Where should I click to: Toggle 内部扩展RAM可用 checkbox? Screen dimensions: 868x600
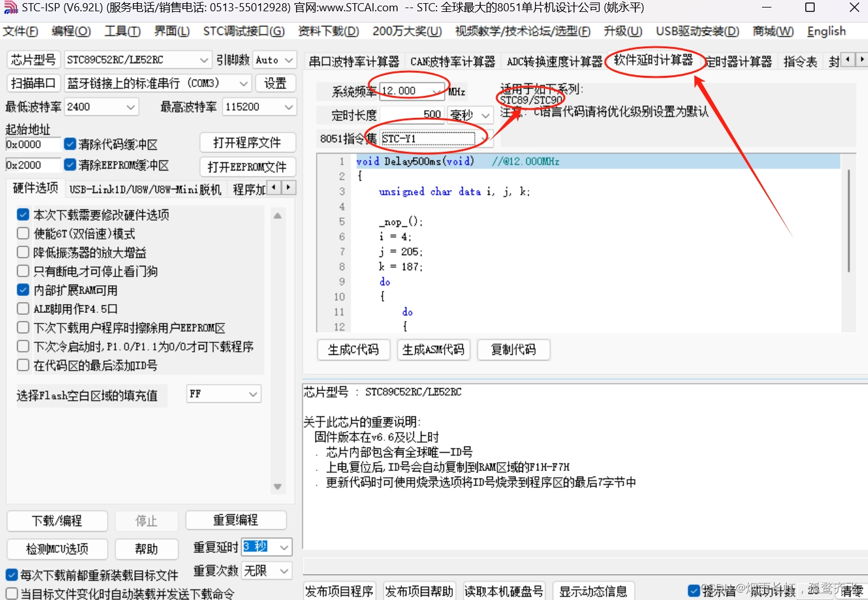click(23, 290)
